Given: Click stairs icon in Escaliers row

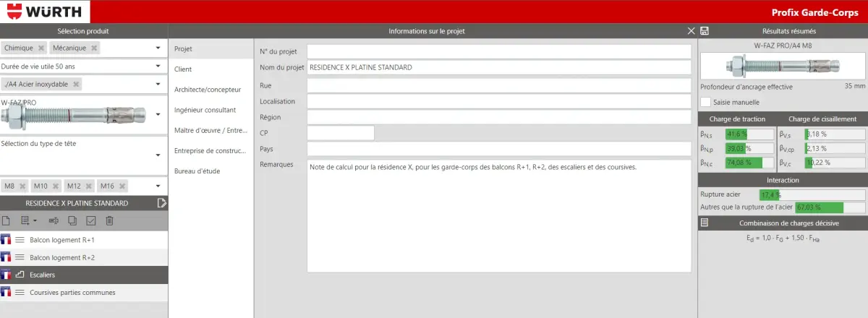Looking at the screenshot, I should click(x=20, y=275).
